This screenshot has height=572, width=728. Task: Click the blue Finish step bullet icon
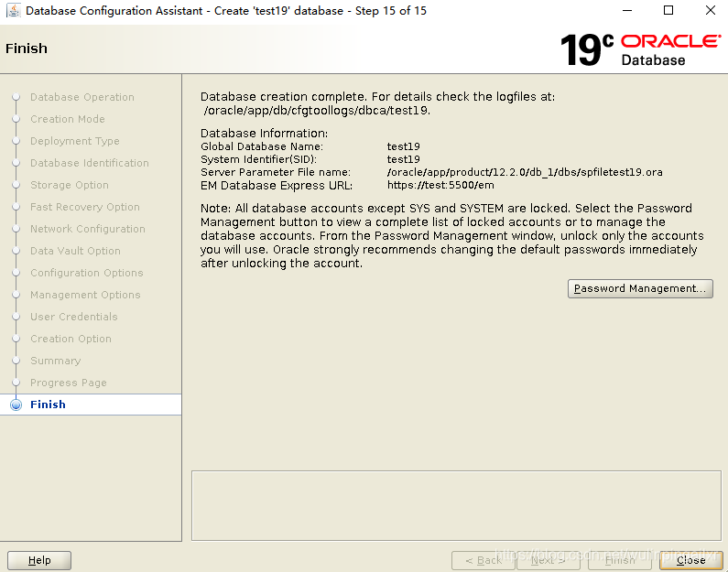(16, 405)
